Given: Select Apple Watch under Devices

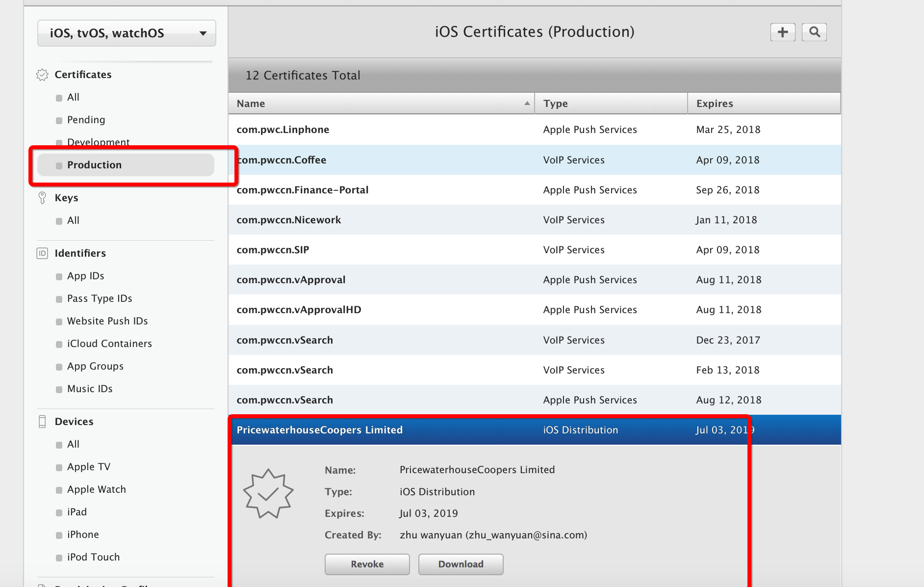Looking at the screenshot, I should coord(96,489).
